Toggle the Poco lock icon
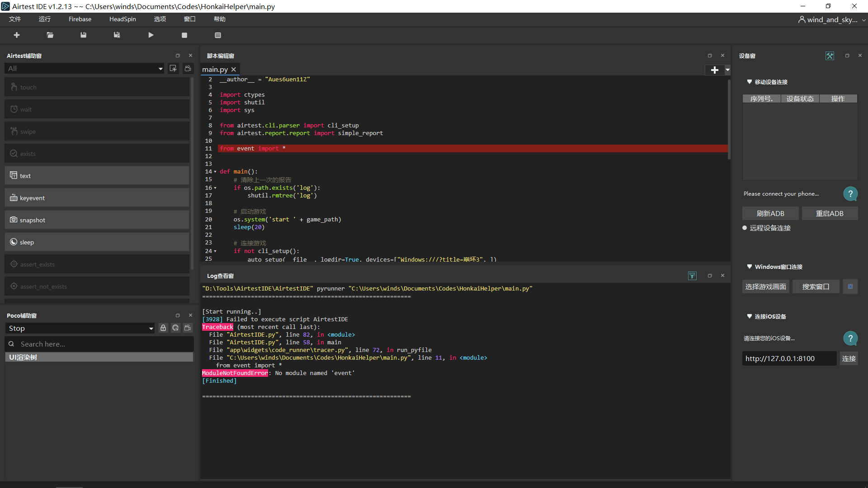This screenshot has height=488, width=868. point(163,328)
